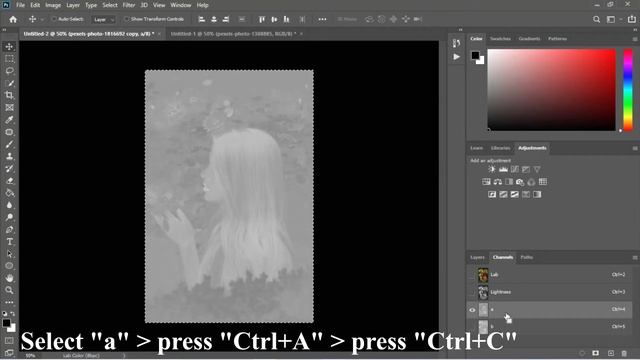Add a Gradient Map adjustment

click(537, 195)
